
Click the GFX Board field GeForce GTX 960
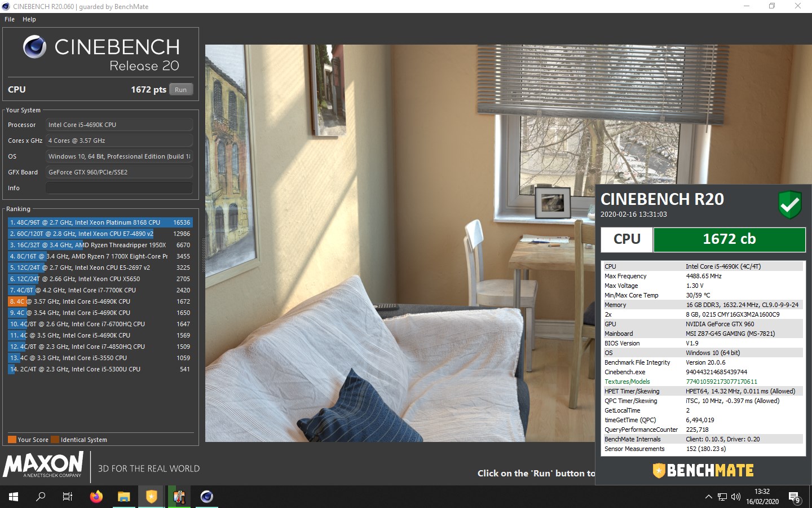(x=119, y=172)
